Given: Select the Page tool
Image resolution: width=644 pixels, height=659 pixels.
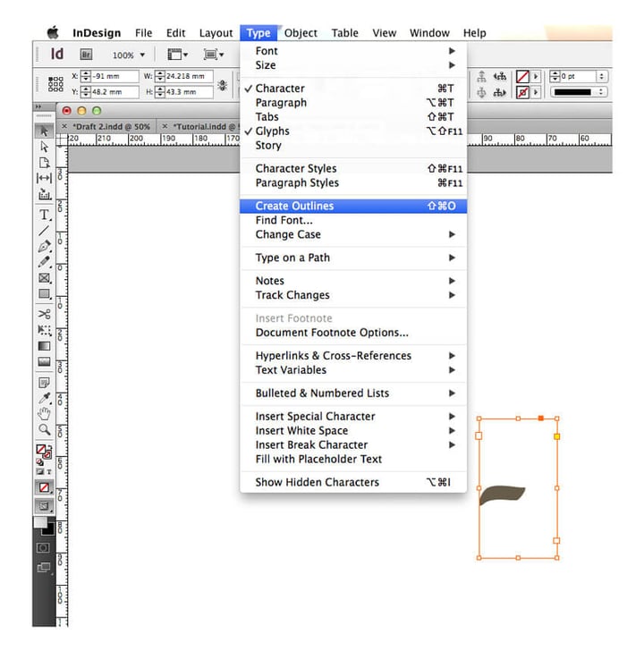Looking at the screenshot, I should pyautogui.click(x=44, y=162).
